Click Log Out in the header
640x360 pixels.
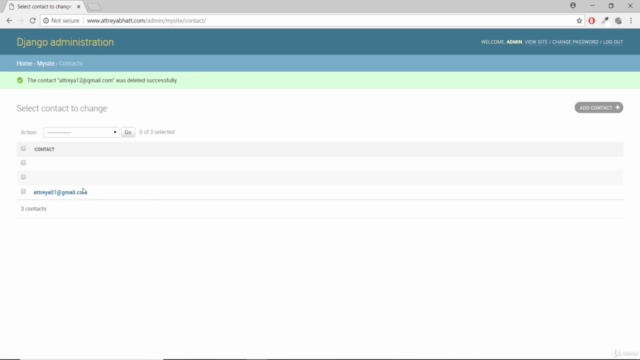pyautogui.click(x=613, y=42)
